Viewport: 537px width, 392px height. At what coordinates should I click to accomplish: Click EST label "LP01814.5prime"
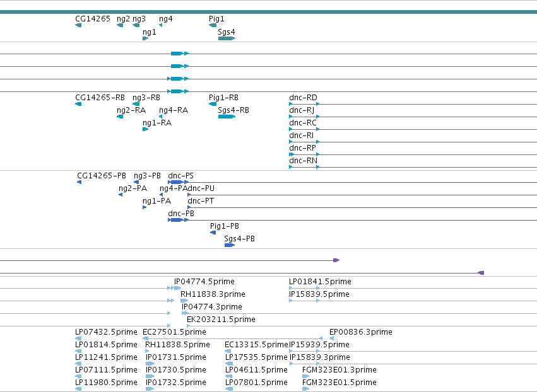point(106,345)
